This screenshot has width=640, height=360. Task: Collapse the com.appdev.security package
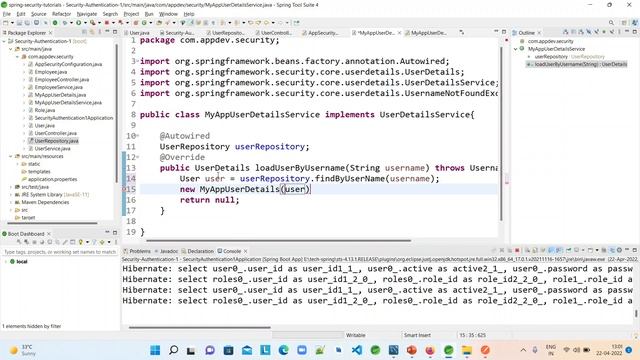(x=18, y=57)
